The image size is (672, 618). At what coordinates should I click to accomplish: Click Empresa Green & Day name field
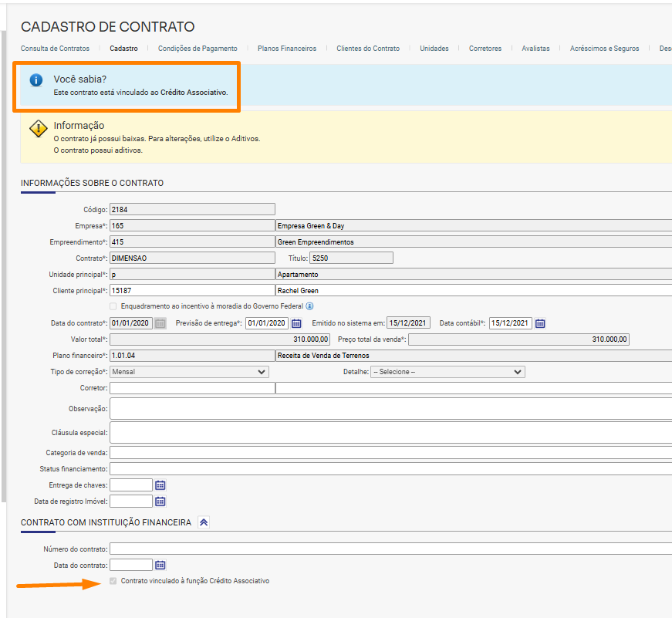pos(474,225)
